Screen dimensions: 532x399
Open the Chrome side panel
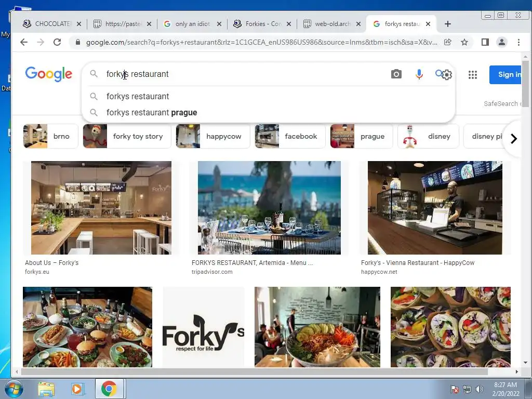pyautogui.click(x=485, y=42)
